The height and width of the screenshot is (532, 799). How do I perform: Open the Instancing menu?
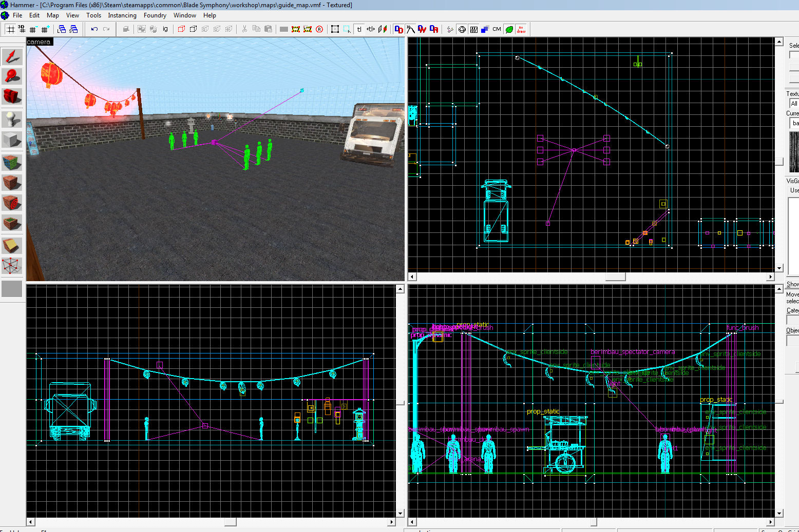click(x=122, y=15)
